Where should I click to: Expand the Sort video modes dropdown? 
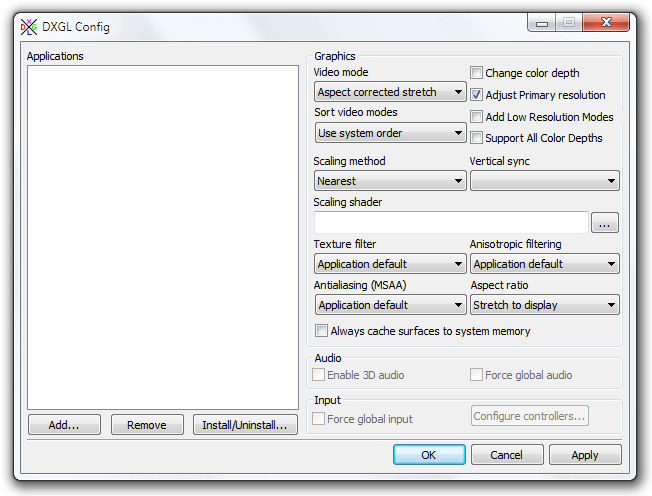tap(390, 133)
